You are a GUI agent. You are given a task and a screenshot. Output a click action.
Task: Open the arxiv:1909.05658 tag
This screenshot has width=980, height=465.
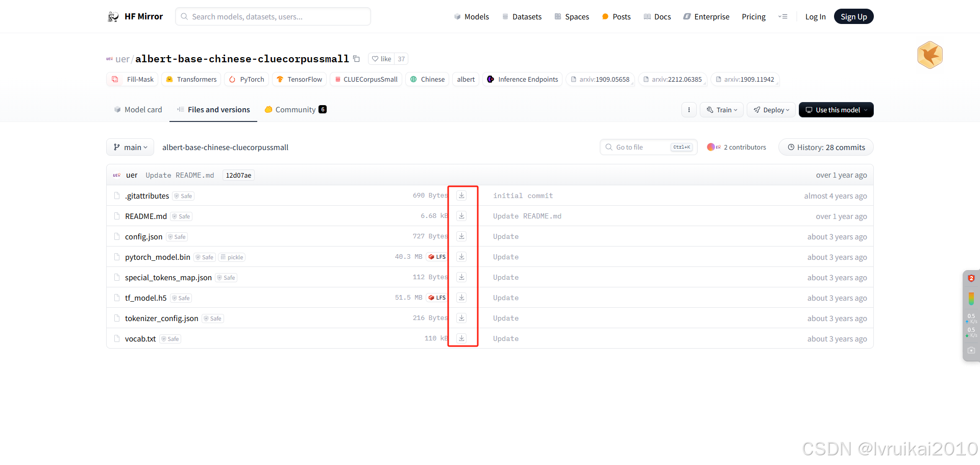tap(600, 79)
